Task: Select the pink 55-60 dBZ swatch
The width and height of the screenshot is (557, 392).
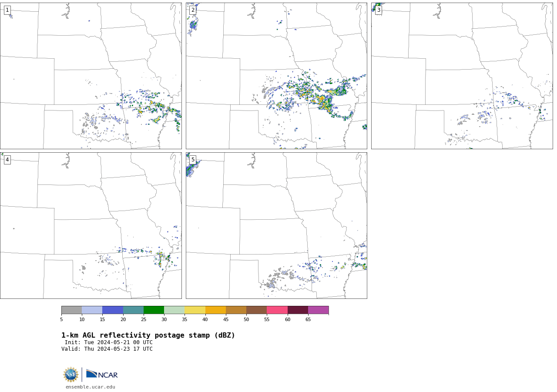Action: 277,310
